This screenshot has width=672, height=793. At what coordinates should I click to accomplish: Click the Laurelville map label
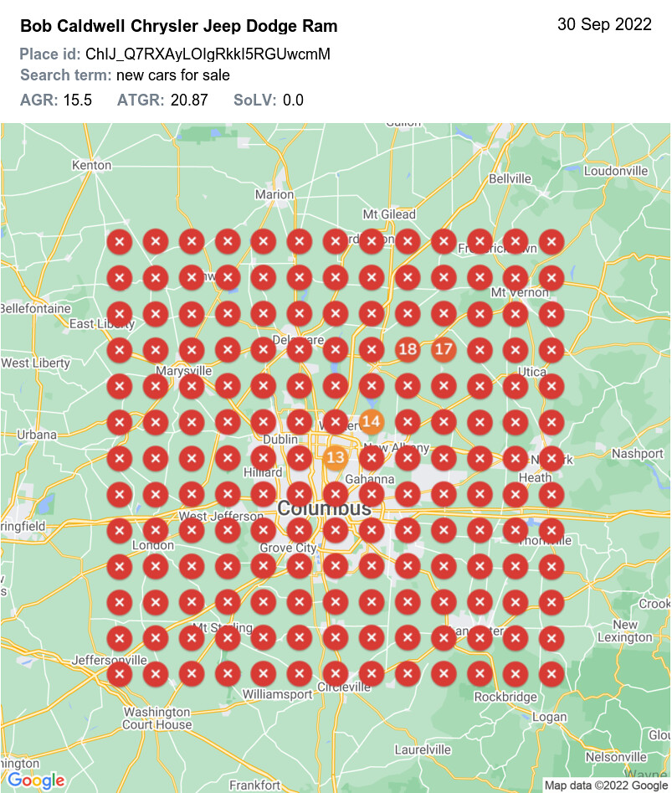point(423,749)
